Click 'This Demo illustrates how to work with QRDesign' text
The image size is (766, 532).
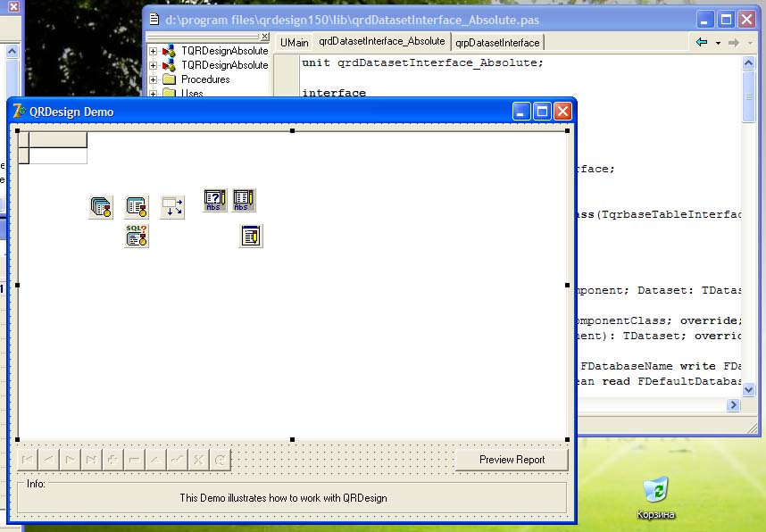coord(283,498)
